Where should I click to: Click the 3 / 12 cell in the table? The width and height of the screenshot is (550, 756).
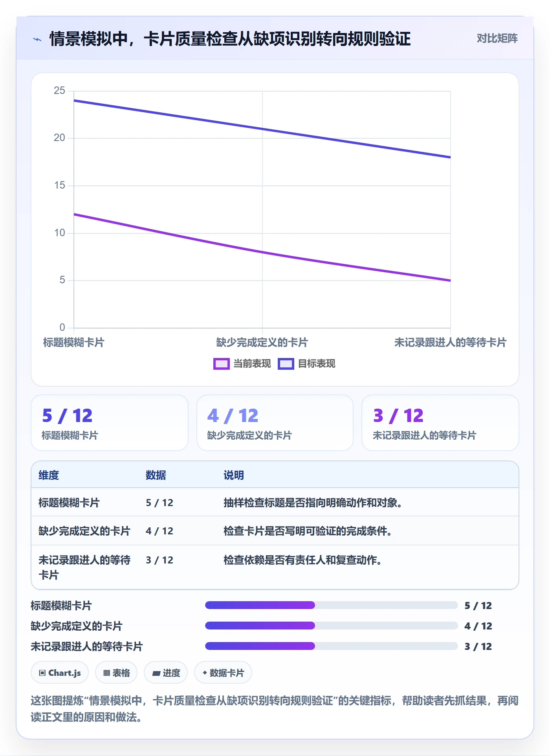[159, 560]
